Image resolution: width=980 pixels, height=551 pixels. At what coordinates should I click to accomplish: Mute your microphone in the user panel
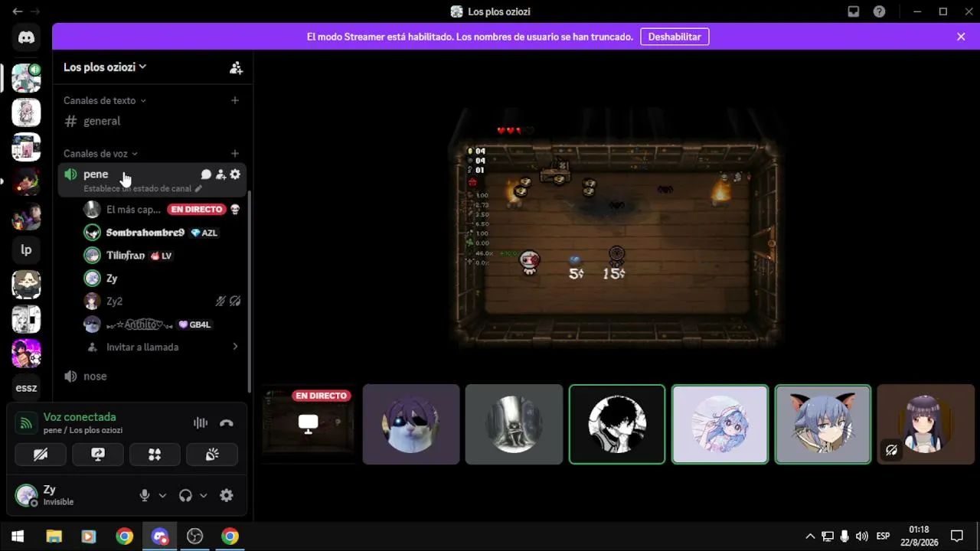pyautogui.click(x=145, y=496)
